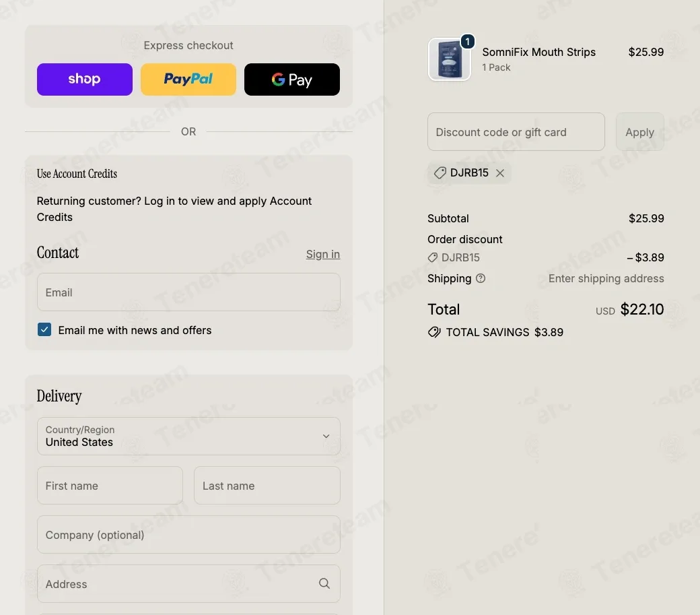Click the tag icon beside the DJRB15 order discount
The width and height of the screenshot is (700, 615).
(433, 258)
